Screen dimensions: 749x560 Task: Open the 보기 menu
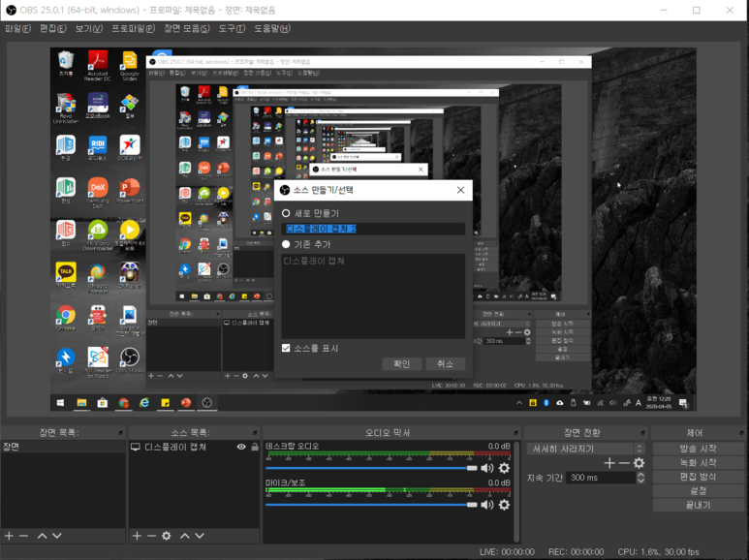[89, 29]
